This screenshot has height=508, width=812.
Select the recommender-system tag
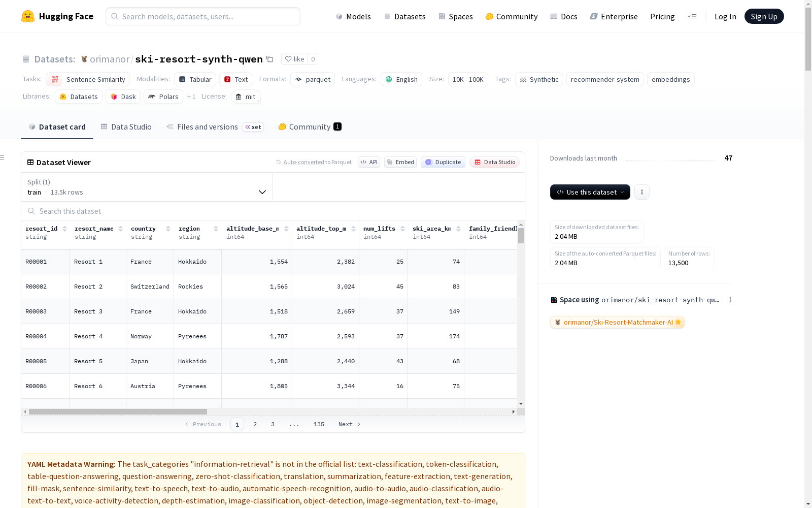pyautogui.click(x=605, y=79)
